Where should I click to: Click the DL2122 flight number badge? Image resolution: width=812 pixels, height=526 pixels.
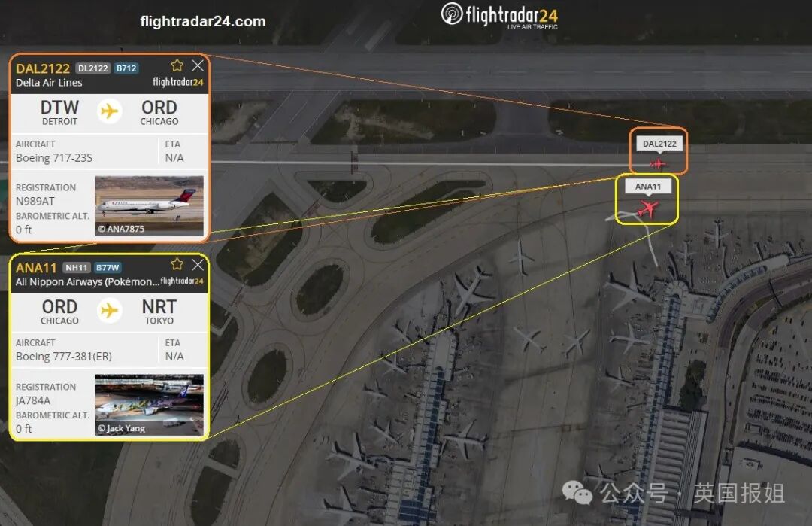(93, 68)
